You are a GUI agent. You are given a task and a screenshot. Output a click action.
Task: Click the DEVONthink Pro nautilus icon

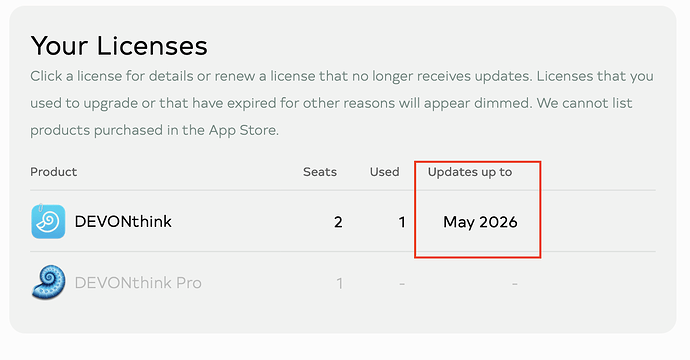(x=48, y=283)
